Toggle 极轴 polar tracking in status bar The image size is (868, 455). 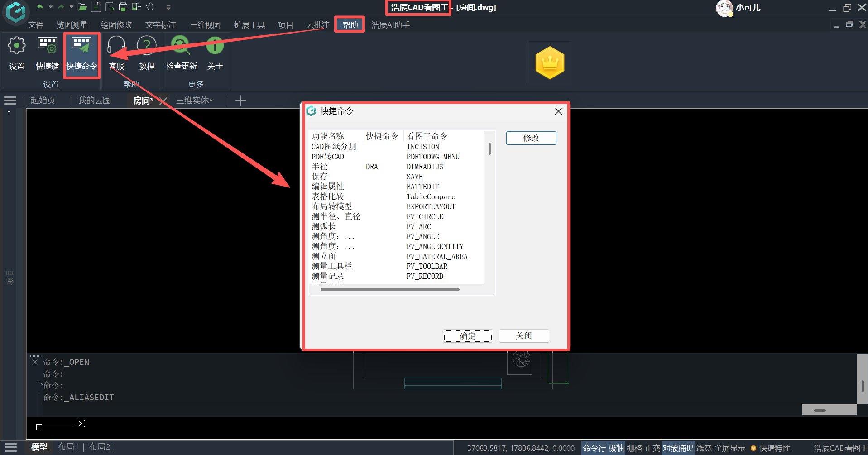click(x=616, y=448)
